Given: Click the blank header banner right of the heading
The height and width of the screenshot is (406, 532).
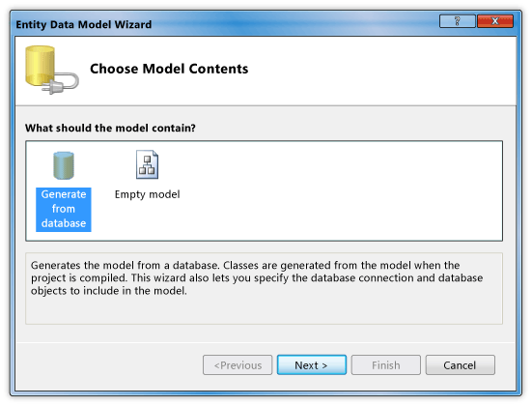Looking at the screenshot, I should [x=380, y=70].
